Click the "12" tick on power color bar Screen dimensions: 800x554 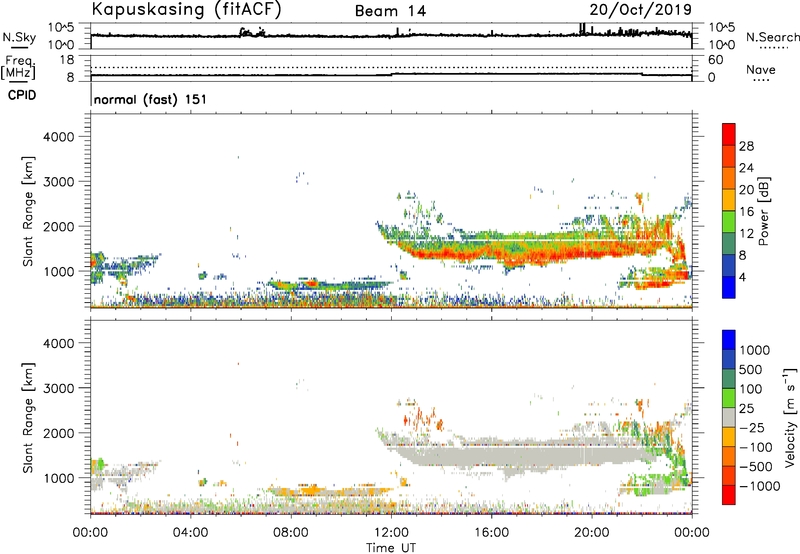(x=746, y=234)
